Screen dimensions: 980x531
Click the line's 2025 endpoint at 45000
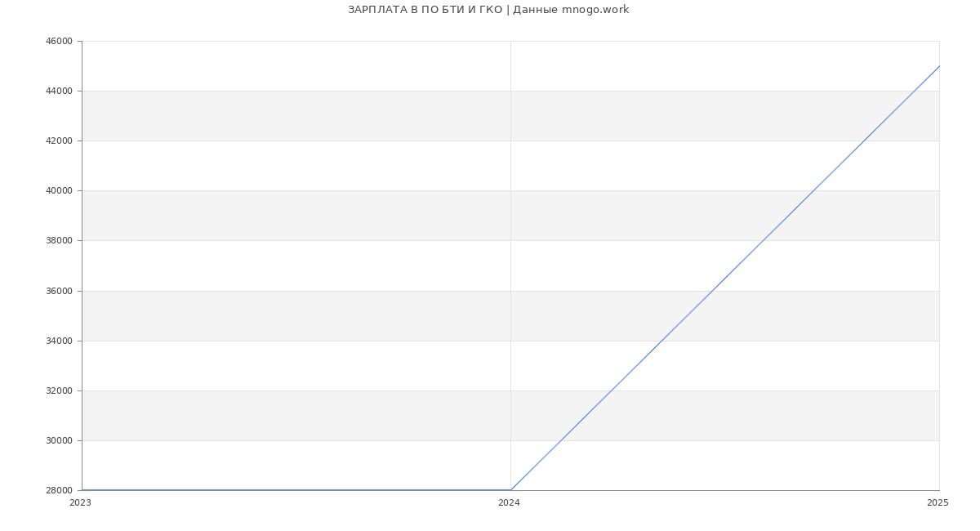939,66
